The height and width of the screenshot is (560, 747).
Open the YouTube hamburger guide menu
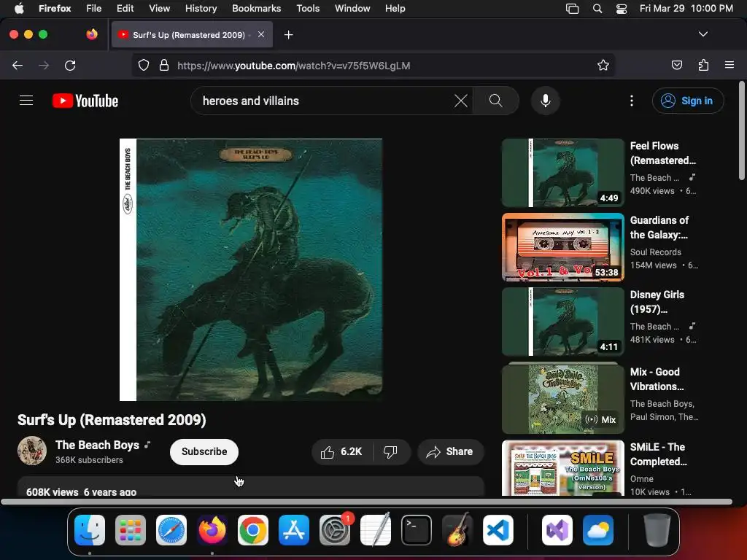(x=26, y=101)
